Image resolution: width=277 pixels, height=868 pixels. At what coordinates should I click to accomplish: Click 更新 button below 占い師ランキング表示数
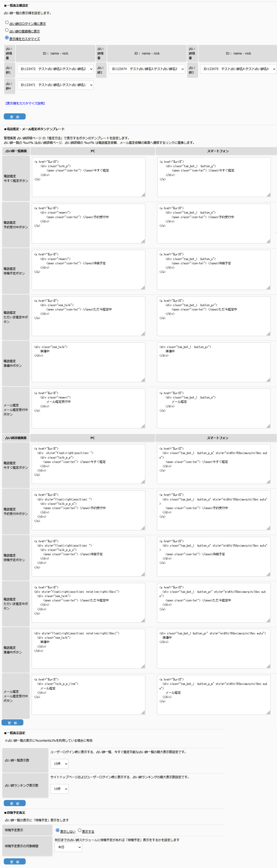(14, 803)
